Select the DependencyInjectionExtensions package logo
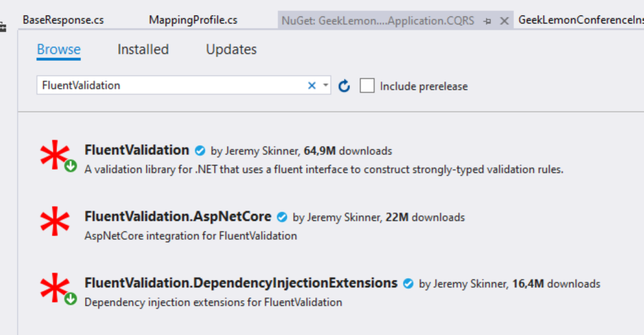644x335 pixels. click(55, 287)
